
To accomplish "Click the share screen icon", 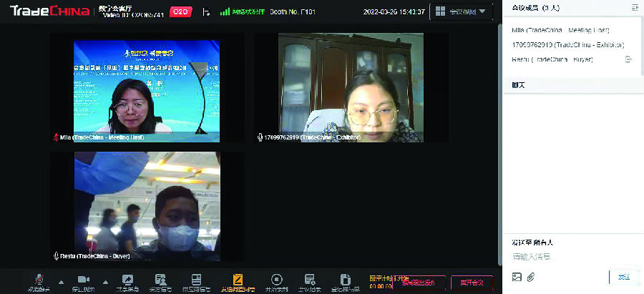I will tap(127, 280).
